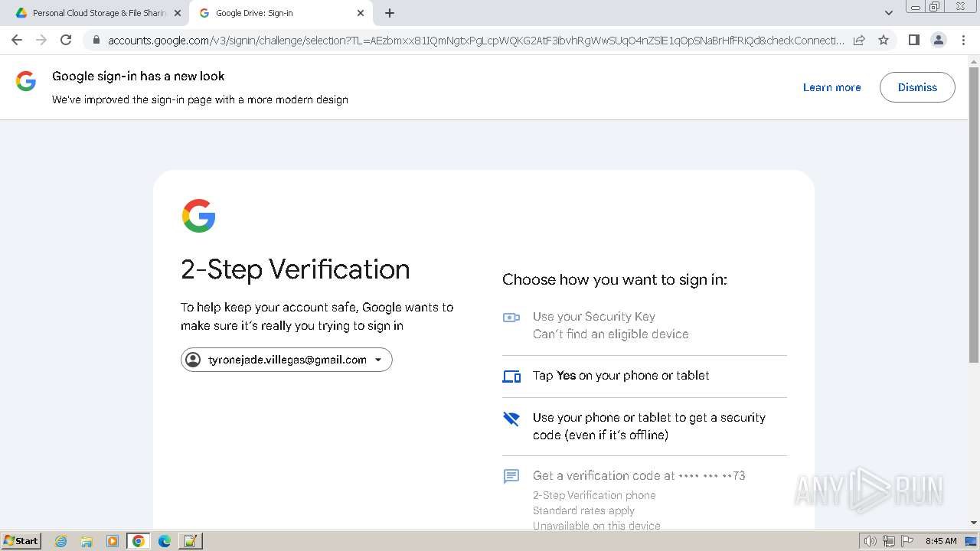Screen dimensions: 980x551
Task: Open Microsoft Edge from taskbar
Action: pyautogui.click(x=165, y=541)
